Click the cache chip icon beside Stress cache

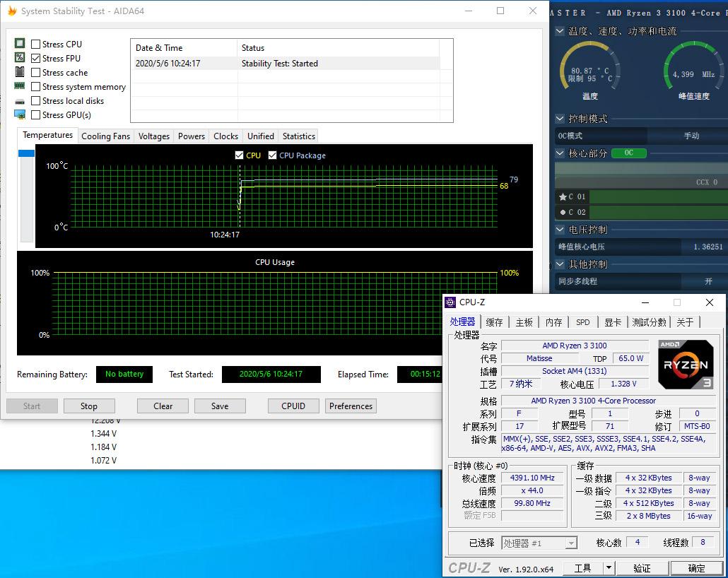tap(20, 72)
